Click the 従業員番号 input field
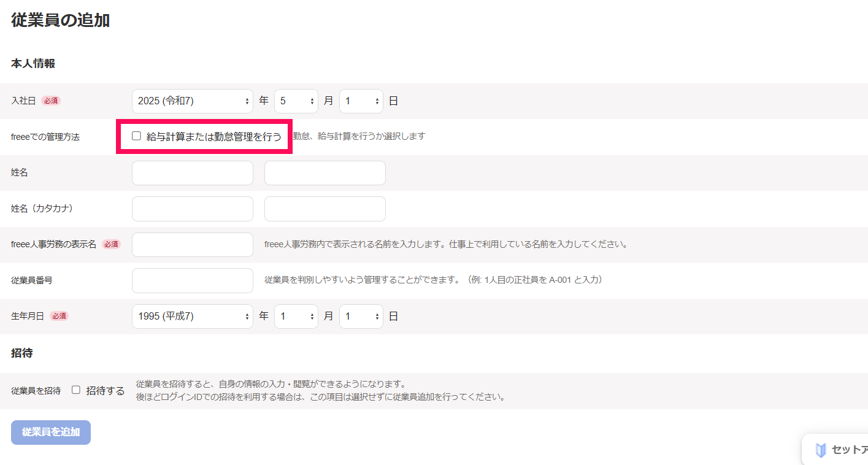 (193, 280)
